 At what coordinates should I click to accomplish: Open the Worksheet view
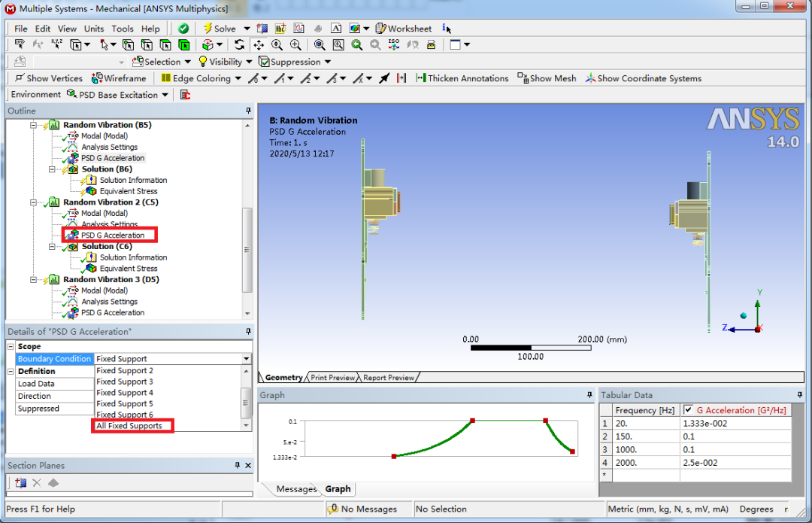click(x=404, y=29)
